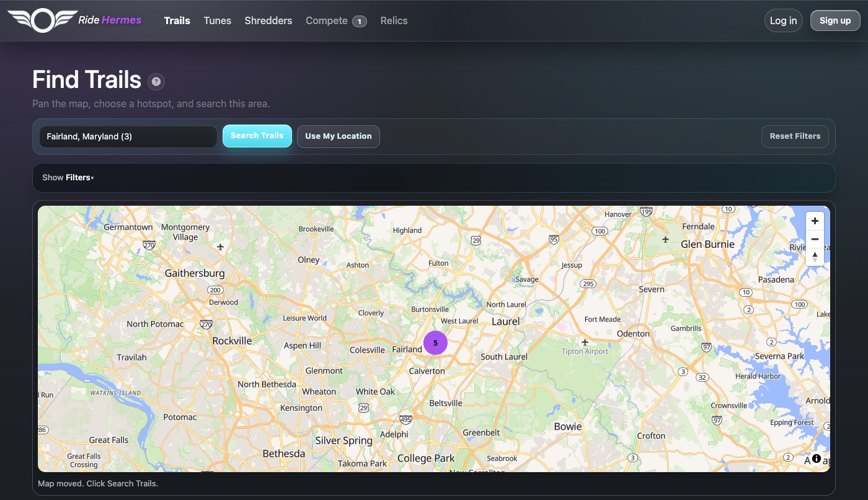Click the Reset Filters button
This screenshot has height=500, width=868.
point(795,136)
